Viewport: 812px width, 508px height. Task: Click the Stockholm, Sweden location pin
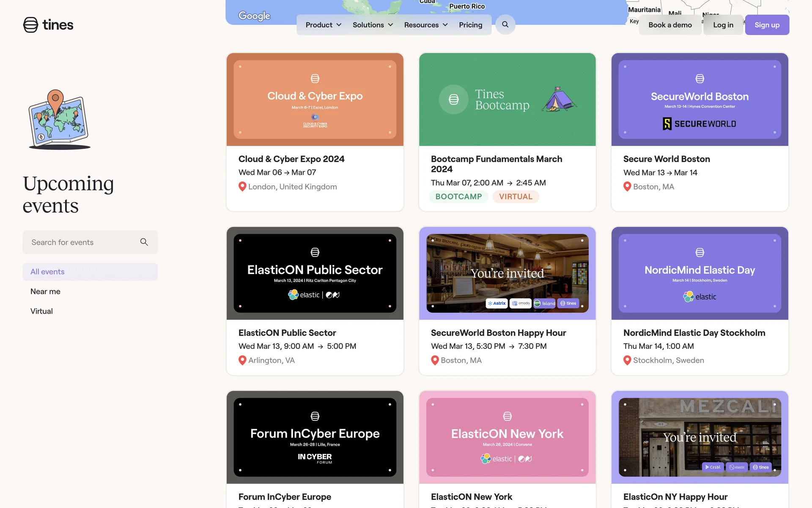pyautogui.click(x=627, y=361)
